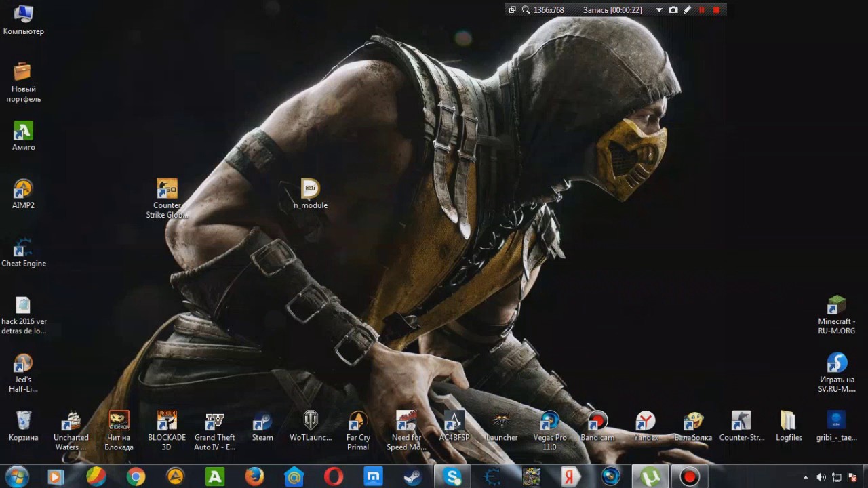Viewport: 868px width, 488px height.
Task: Select the Балаболка desktop shortcut
Action: (693, 426)
